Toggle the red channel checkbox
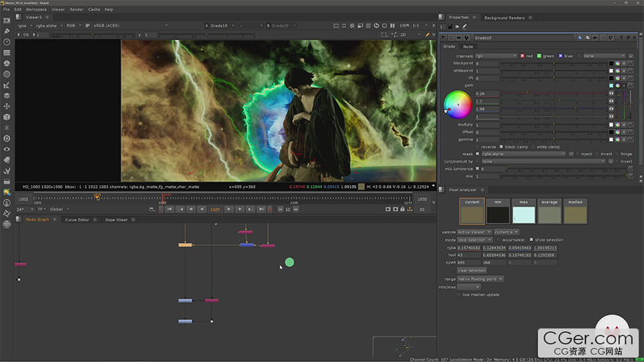Viewport: 644px width, 362px height. (523, 56)
